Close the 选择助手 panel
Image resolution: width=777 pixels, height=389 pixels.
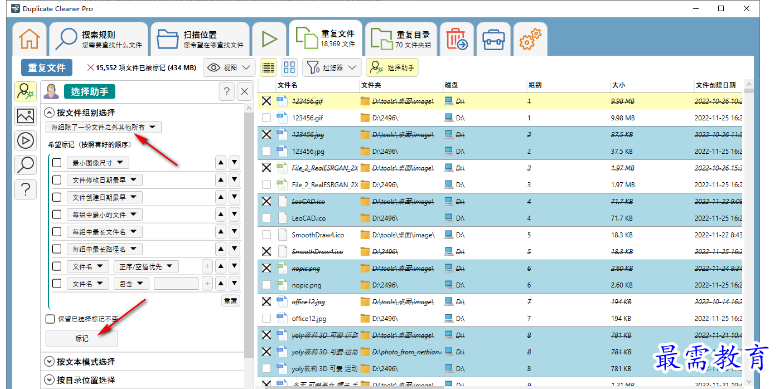pos(244,91)
